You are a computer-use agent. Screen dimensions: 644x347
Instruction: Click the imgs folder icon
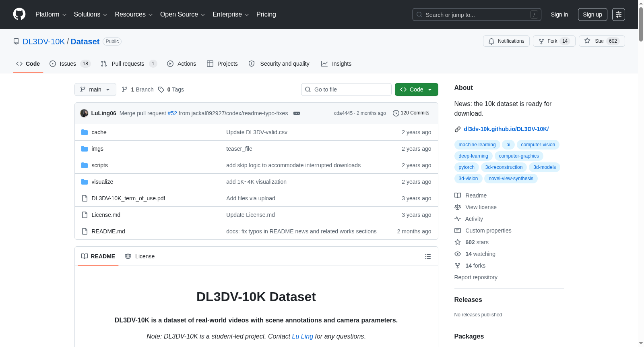point(85,149)
